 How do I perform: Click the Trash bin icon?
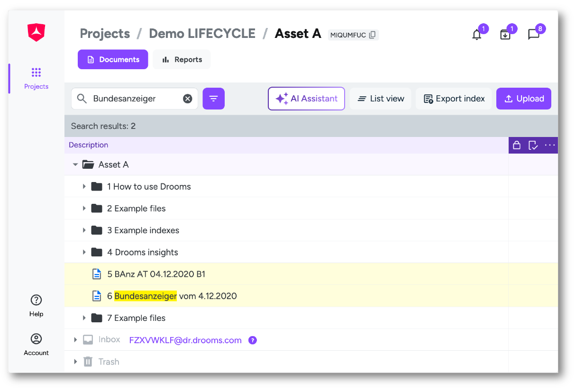click(x=88, y=362)
